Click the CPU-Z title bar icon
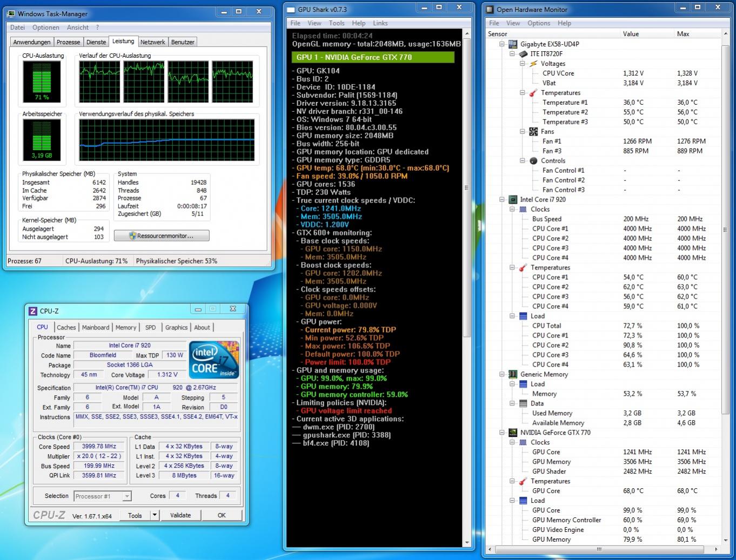The width and height of the screenshot is (736, 560). click(33, 311)
